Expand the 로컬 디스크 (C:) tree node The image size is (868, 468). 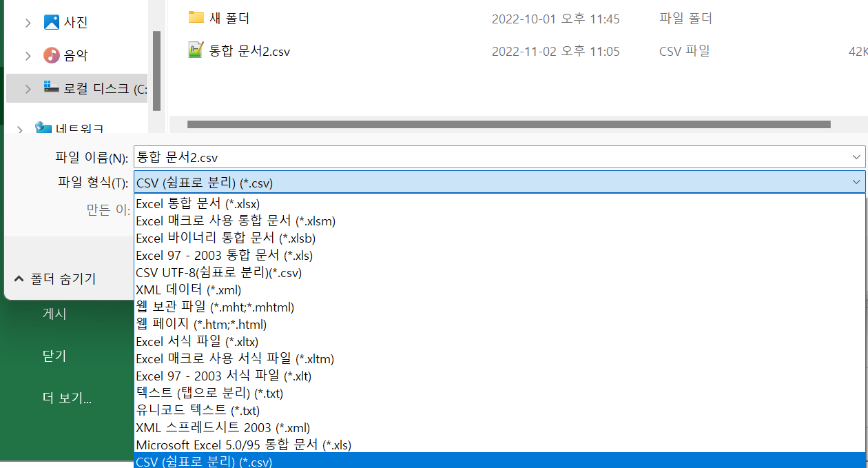pyautogui.click(x=28, y=88)
